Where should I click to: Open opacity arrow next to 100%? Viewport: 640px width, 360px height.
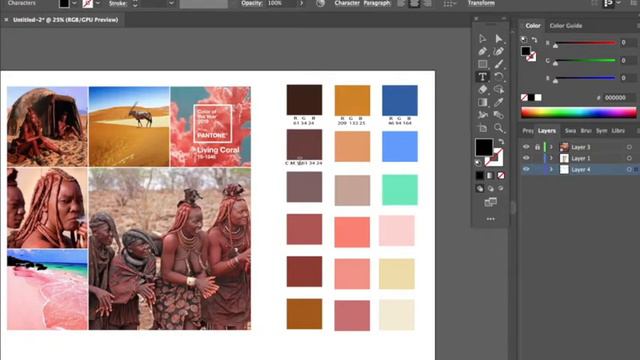click(x=302, y=3)
